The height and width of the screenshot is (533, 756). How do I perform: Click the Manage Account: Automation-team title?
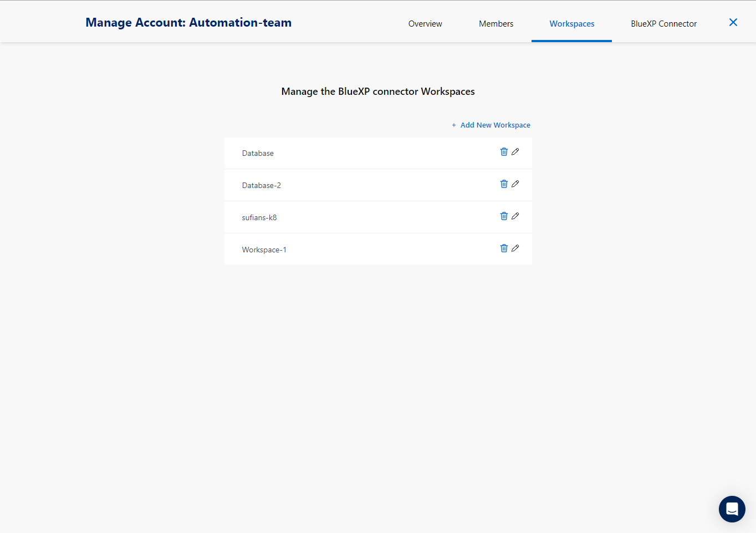click(x=188, y=23)
